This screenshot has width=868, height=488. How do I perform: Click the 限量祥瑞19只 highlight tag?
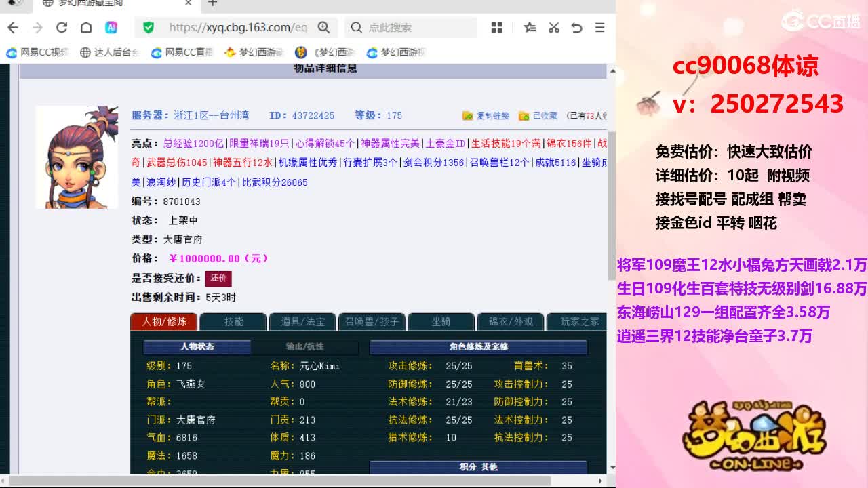[x=260, y=144]
